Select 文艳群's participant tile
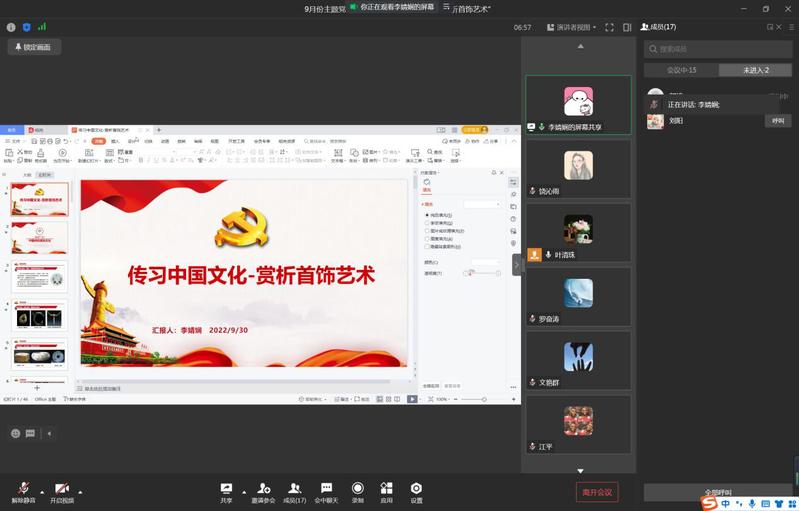The height and width of the screenshot is (511, 799). 578,361
